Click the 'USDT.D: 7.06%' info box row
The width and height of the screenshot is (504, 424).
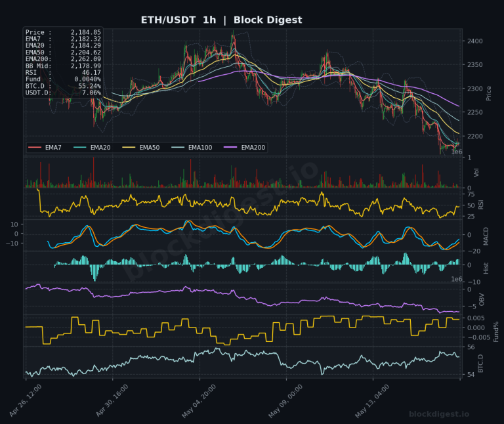(x=63, y=93)
